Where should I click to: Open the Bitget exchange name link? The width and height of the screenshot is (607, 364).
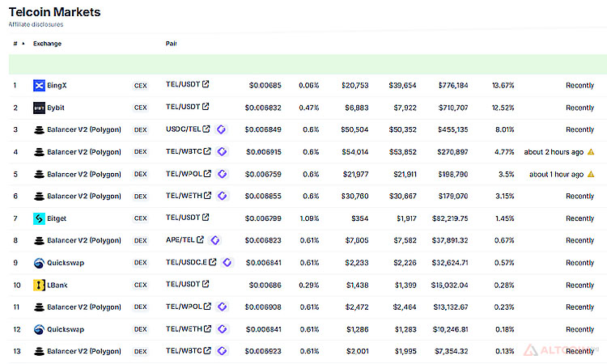(x=57, y=218)
